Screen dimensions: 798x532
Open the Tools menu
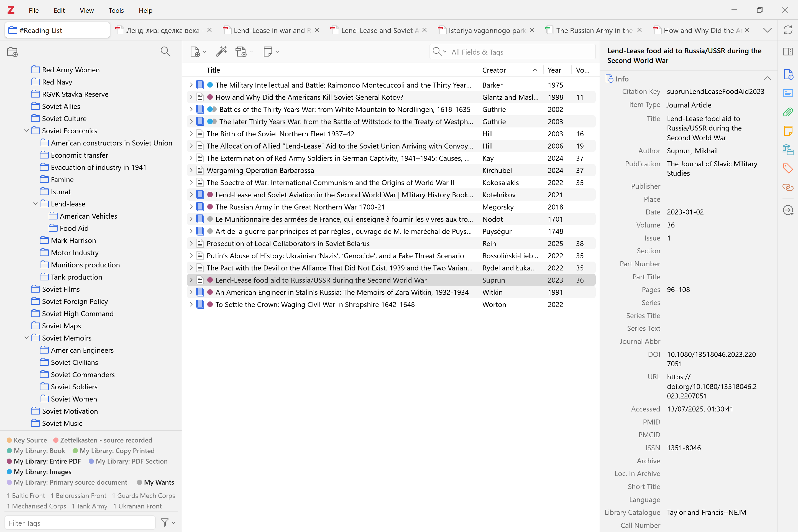point(116,11)
